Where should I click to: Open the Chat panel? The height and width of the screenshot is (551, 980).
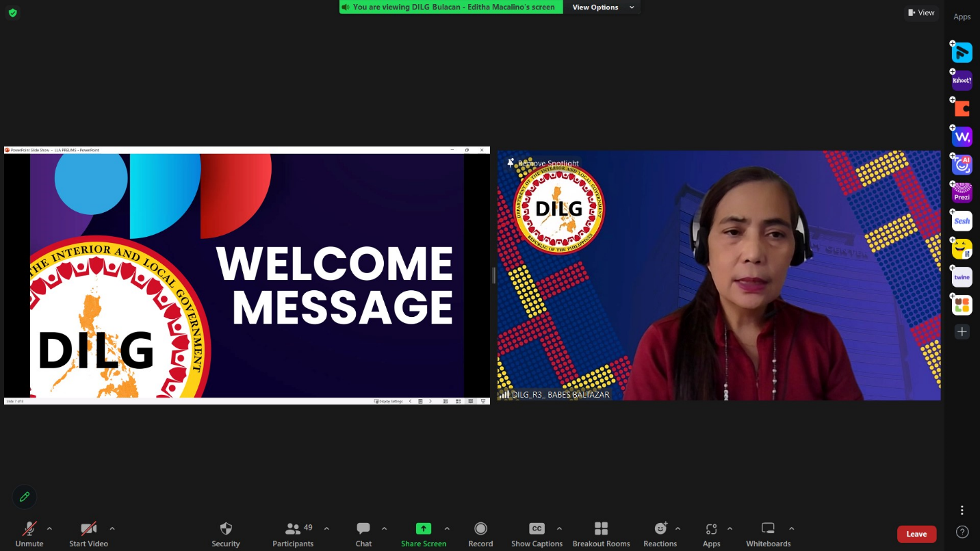point(363,534)
